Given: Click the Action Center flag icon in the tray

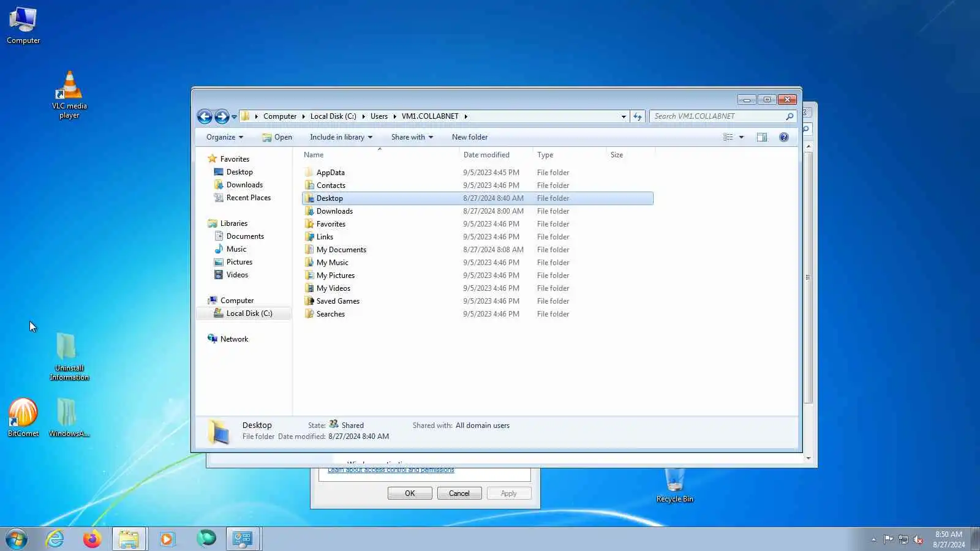Looking at the screenshot, I should coord(888,539).
